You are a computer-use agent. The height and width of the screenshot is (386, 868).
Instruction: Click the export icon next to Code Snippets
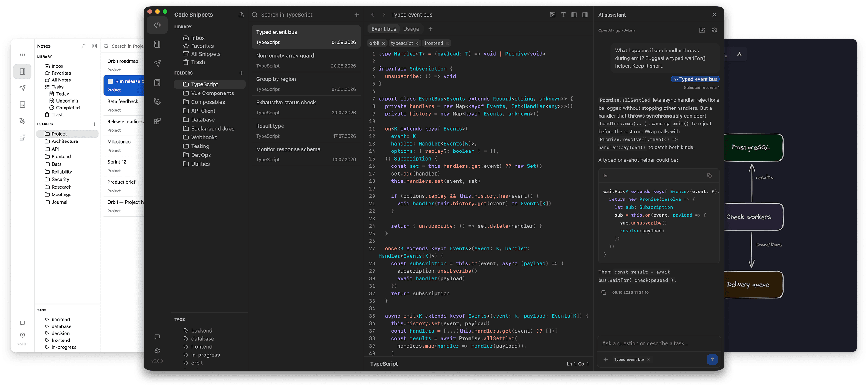[241, 15]
